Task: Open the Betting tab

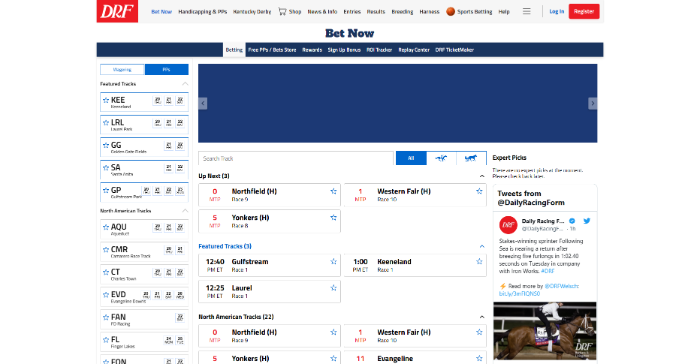Action: pos(234,50)
